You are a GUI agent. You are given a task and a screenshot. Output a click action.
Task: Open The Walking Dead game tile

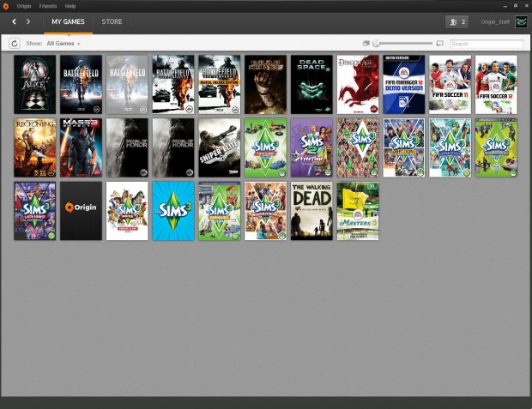pos(311,211)
